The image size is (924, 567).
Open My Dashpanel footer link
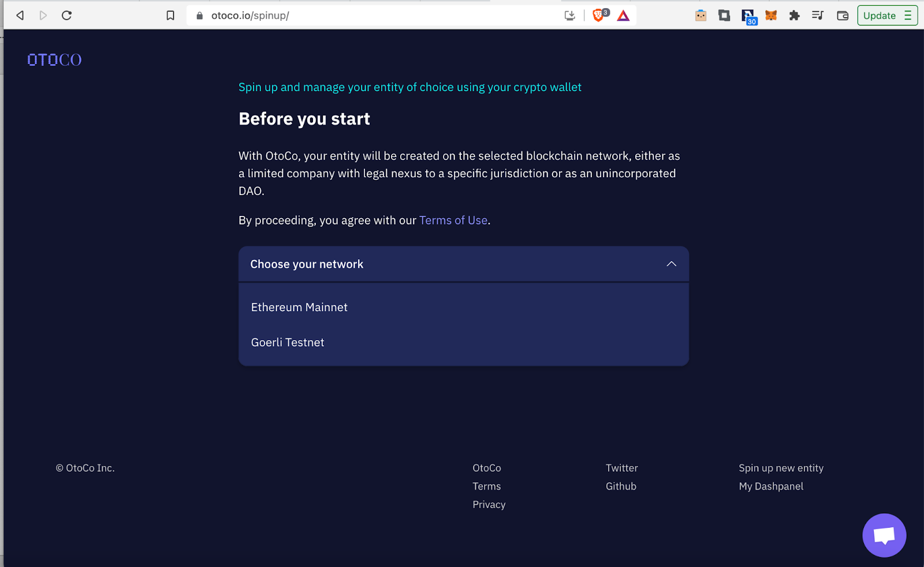pos(771,486)
